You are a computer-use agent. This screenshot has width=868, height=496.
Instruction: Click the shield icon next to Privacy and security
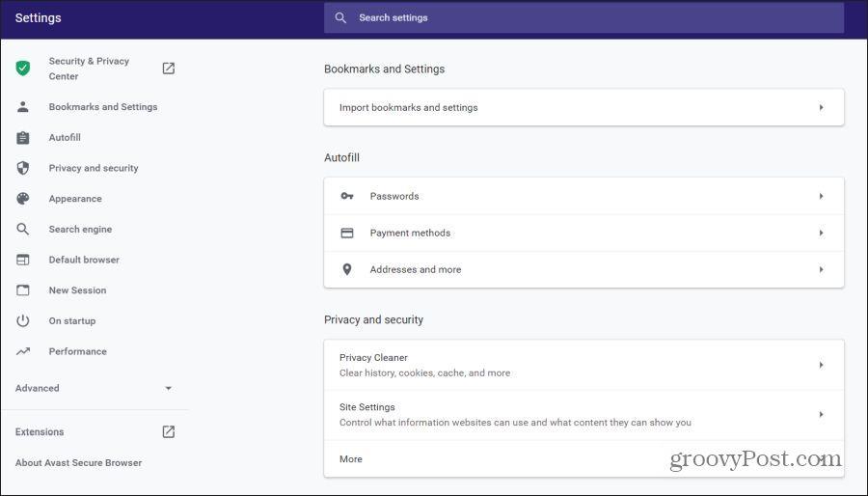23,168
